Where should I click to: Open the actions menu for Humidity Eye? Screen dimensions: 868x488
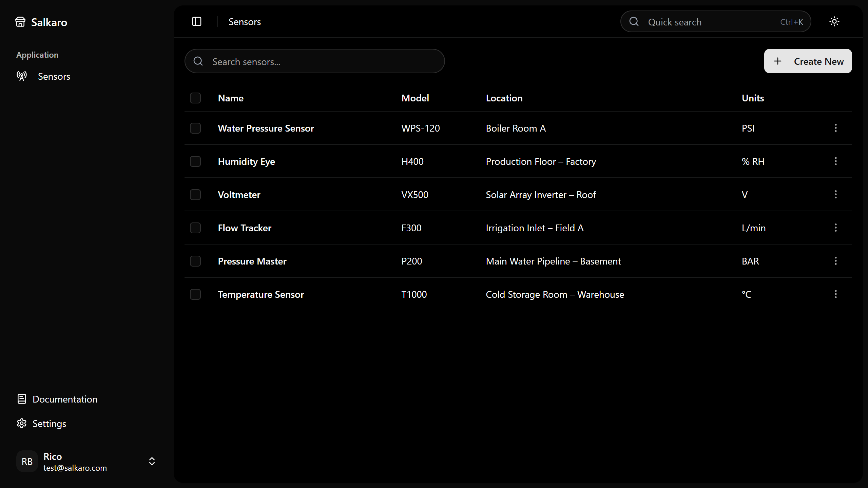[x=835, y=161]
